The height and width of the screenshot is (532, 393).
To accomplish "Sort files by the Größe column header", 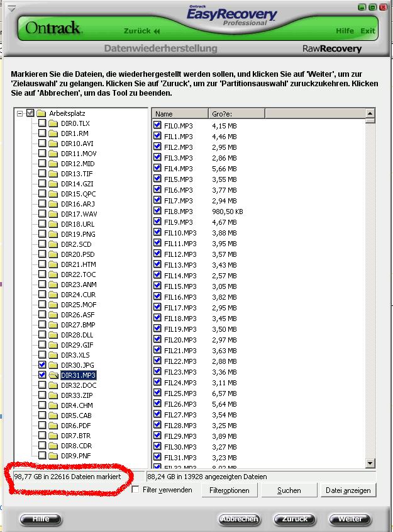I will tap(236, 114).
